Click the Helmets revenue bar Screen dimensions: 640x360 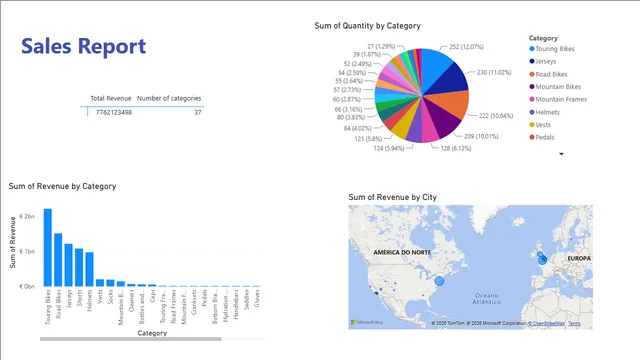click(89, 269)
